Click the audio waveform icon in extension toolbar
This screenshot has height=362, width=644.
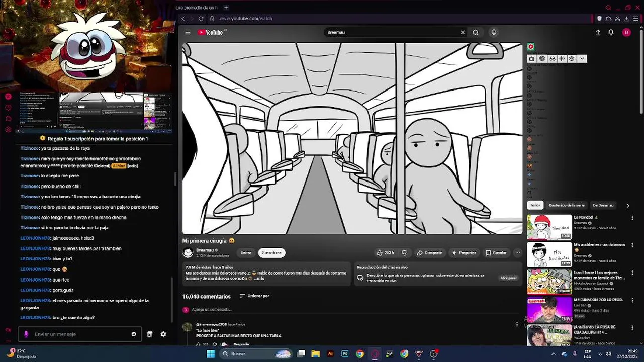click(x=562, y=59)
